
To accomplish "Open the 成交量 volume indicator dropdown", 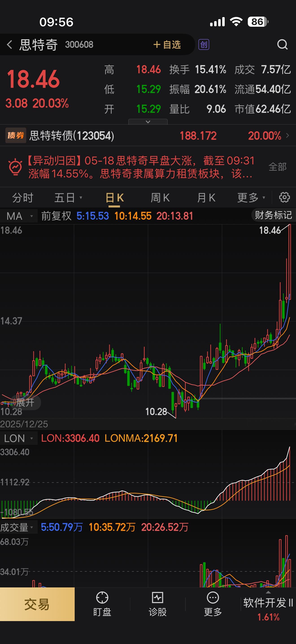I will tap(19, 527).
